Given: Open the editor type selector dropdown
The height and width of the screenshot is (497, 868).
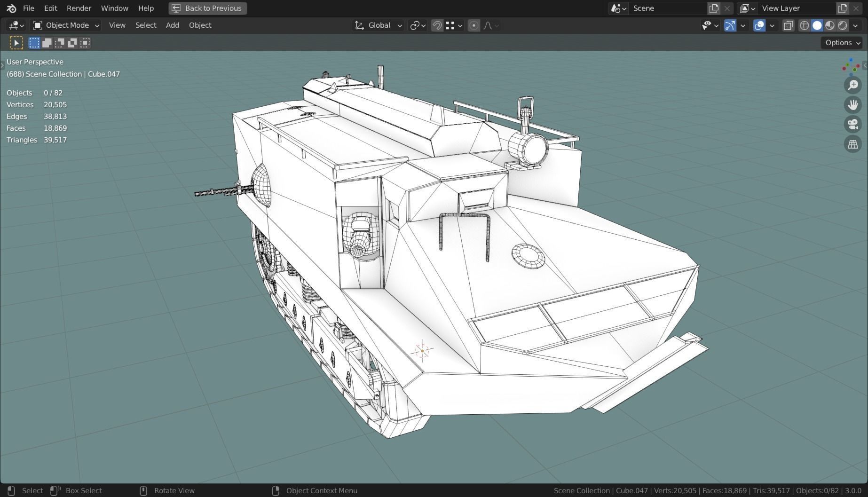Looking at the screenshot, I should 16,25.
